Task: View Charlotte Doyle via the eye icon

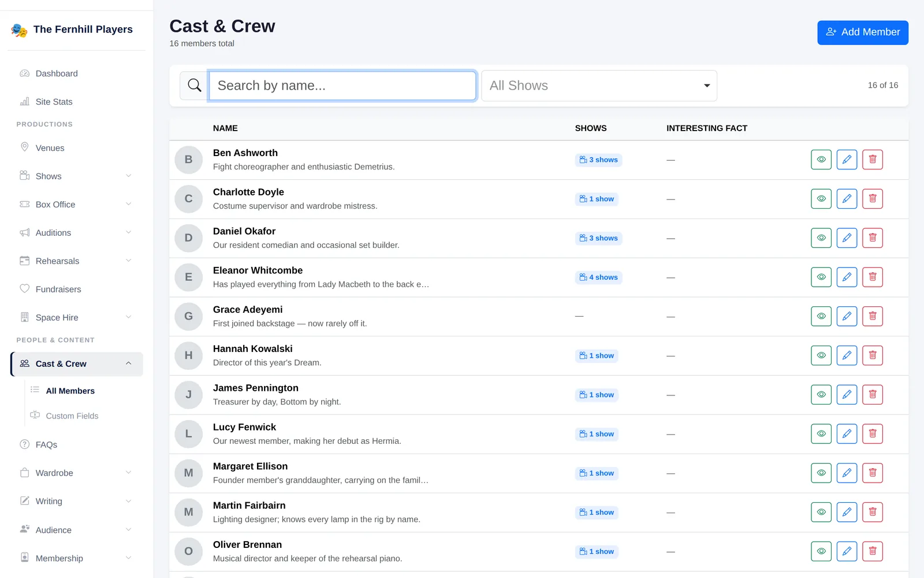Action: (821, 199)
